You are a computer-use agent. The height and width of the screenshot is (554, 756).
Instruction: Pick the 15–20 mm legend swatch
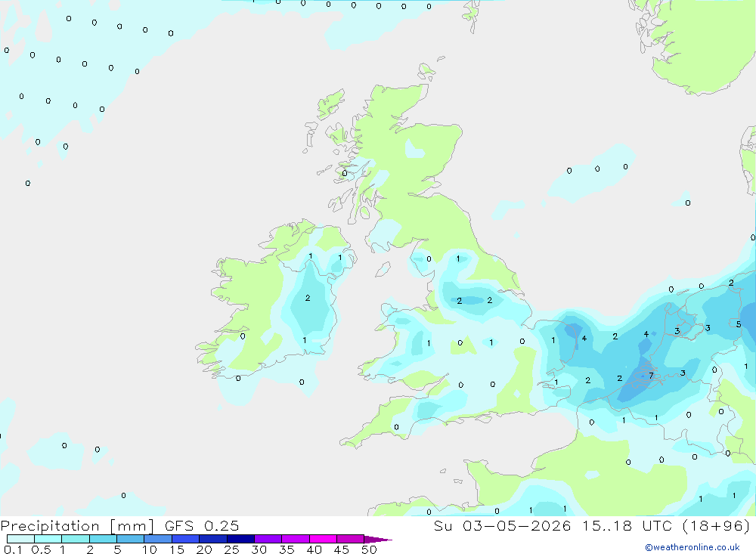click(x=186, y=539)
